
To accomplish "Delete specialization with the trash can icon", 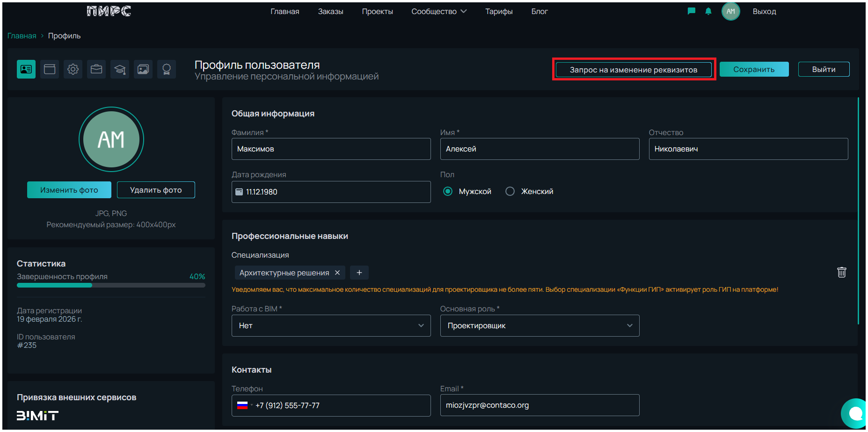I will 841,272.
